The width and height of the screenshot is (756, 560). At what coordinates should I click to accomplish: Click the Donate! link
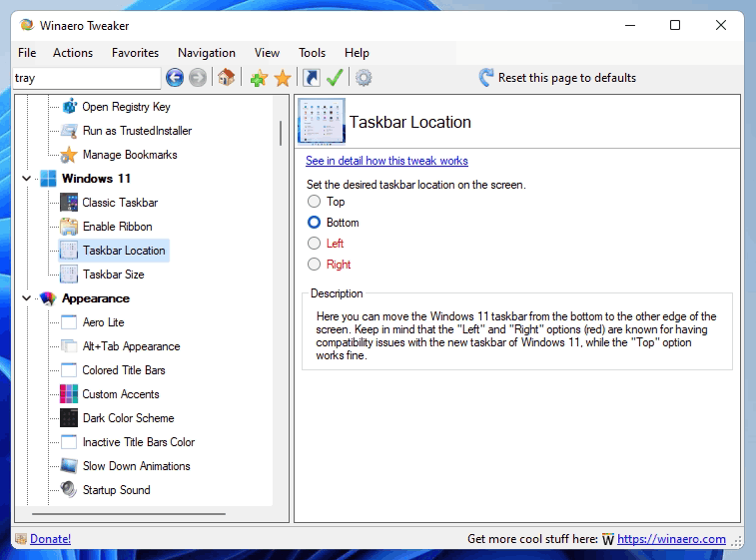[50, 539]
